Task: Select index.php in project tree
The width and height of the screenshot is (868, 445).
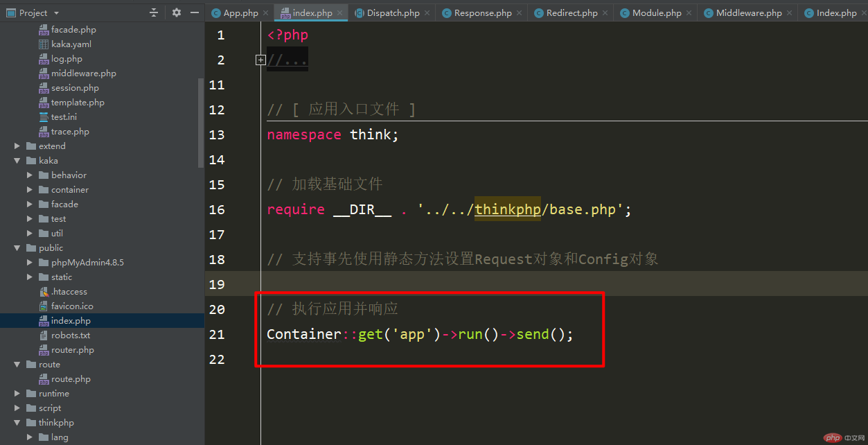Action: point(71,321)
